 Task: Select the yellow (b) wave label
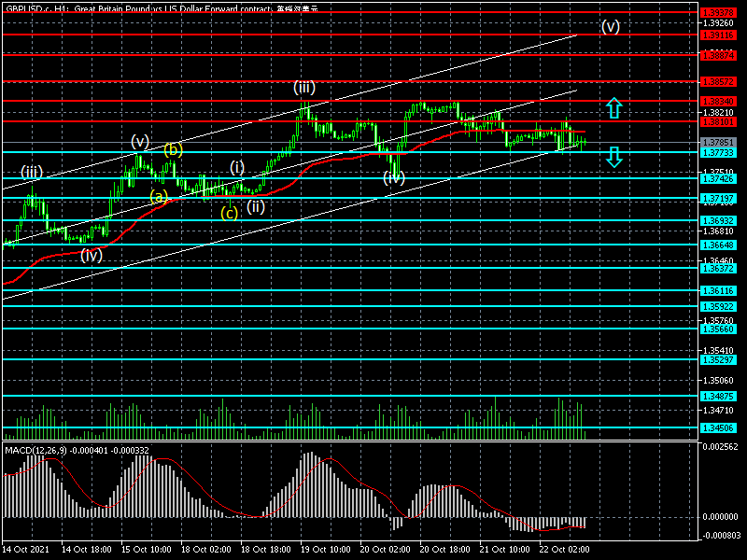(x=173, y=149)
